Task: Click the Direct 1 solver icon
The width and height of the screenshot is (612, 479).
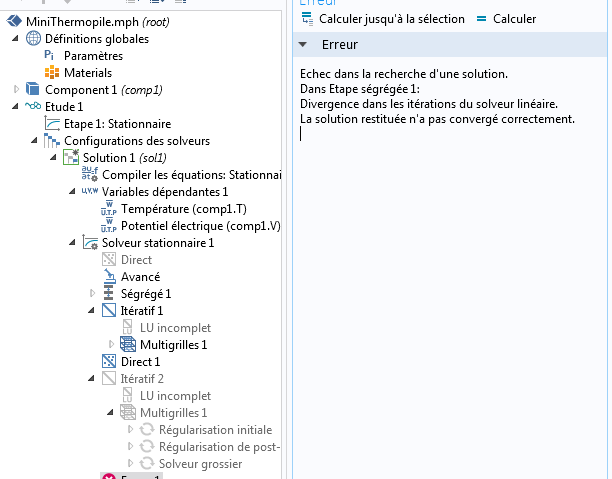Action: point(110,361)
